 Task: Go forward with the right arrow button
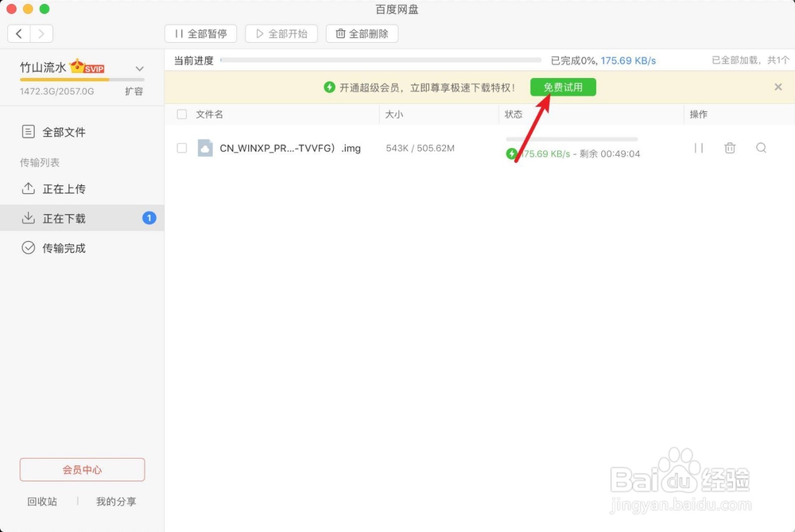pos(41,34)
